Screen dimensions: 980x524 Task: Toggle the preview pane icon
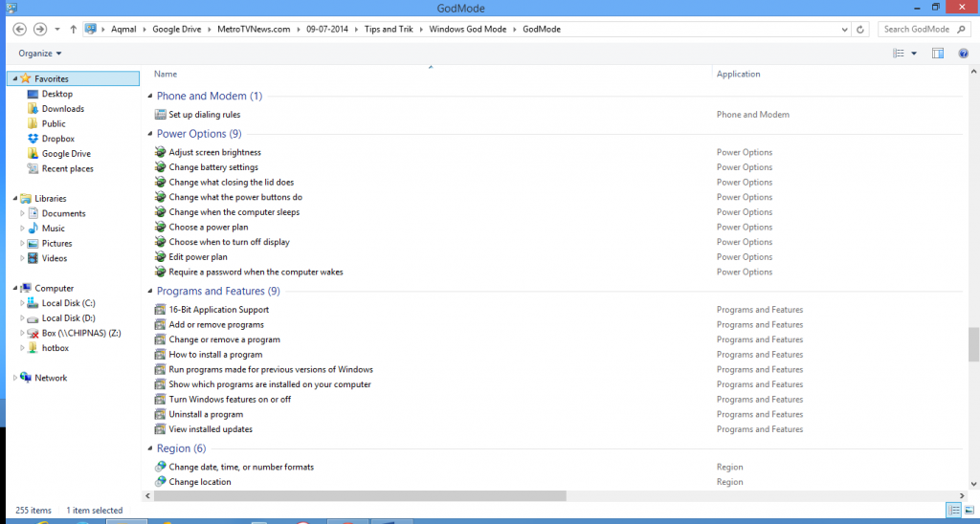point(938,54)
